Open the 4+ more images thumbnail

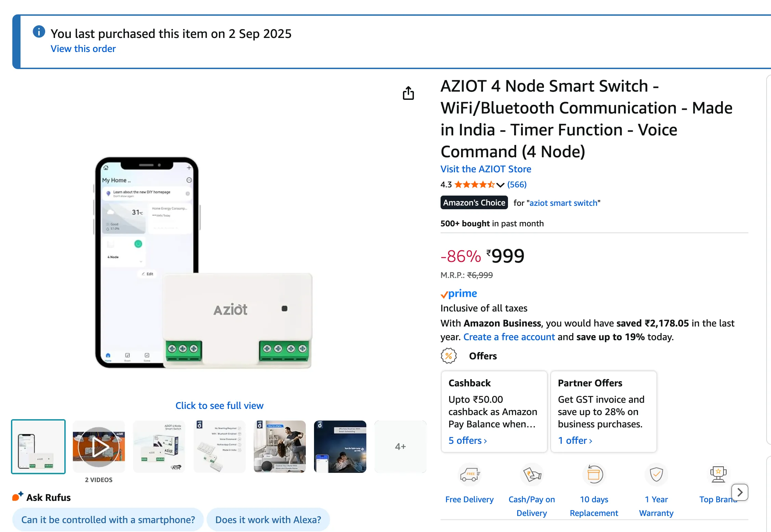tap(400, 447)
